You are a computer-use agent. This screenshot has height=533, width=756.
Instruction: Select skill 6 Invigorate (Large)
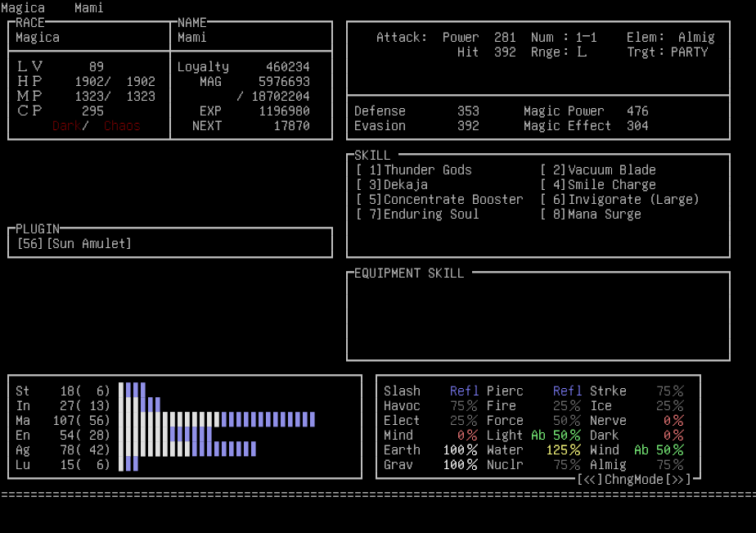tap(619, 199)
